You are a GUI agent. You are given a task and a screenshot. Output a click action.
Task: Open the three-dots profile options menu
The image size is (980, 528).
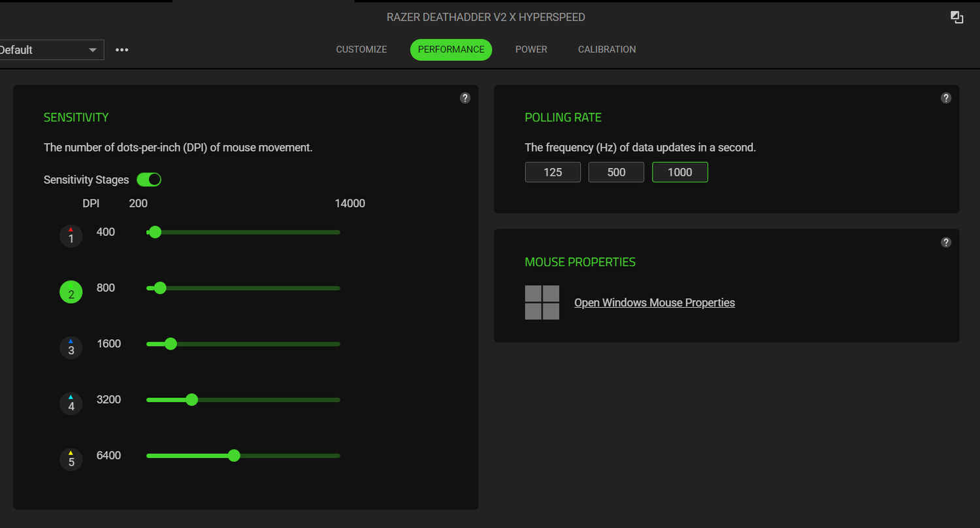[122, 50]
